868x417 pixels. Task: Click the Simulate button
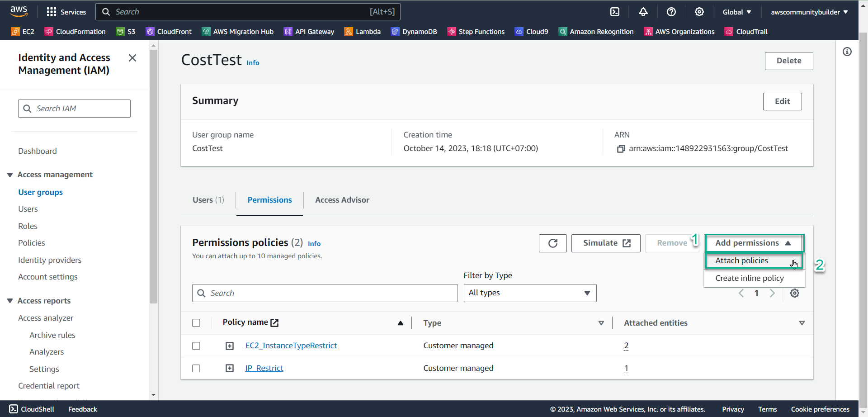point(606,243)
